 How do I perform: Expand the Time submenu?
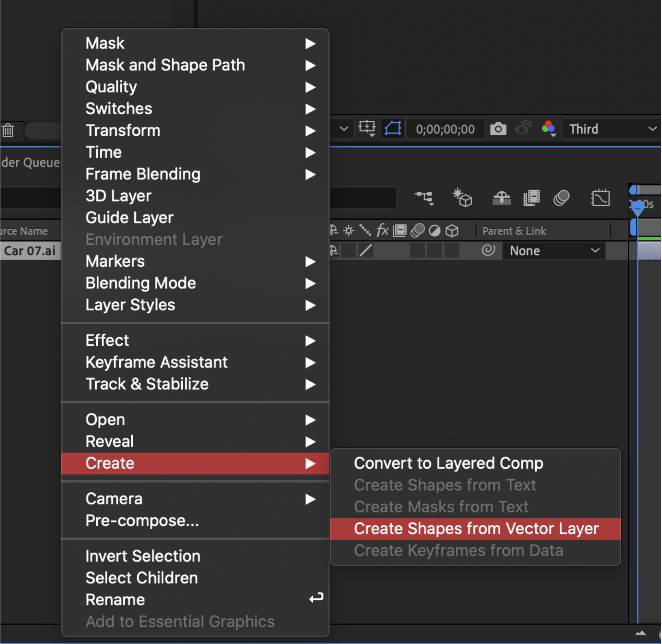coord(196,152)
